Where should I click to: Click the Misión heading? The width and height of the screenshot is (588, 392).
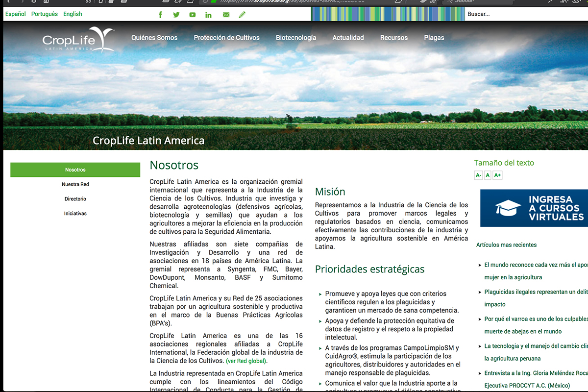[x=330, y=192]
